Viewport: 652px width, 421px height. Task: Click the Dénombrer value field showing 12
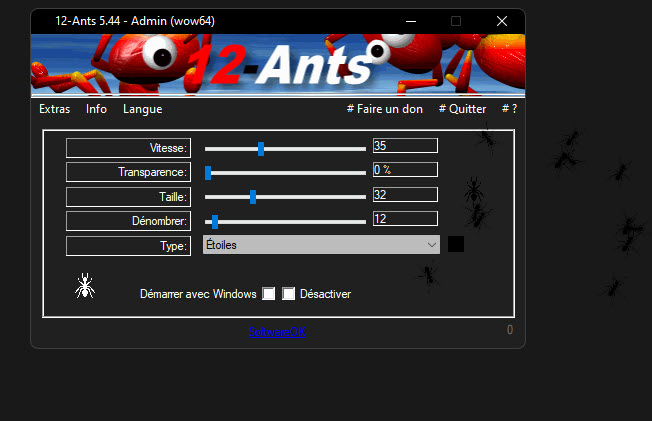pyautogui.click(x=405, y=219)
